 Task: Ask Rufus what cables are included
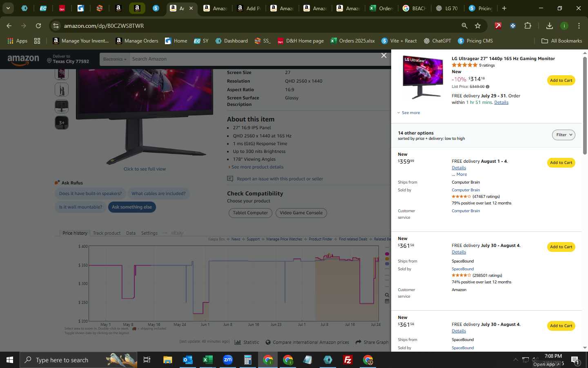point(158,193)
